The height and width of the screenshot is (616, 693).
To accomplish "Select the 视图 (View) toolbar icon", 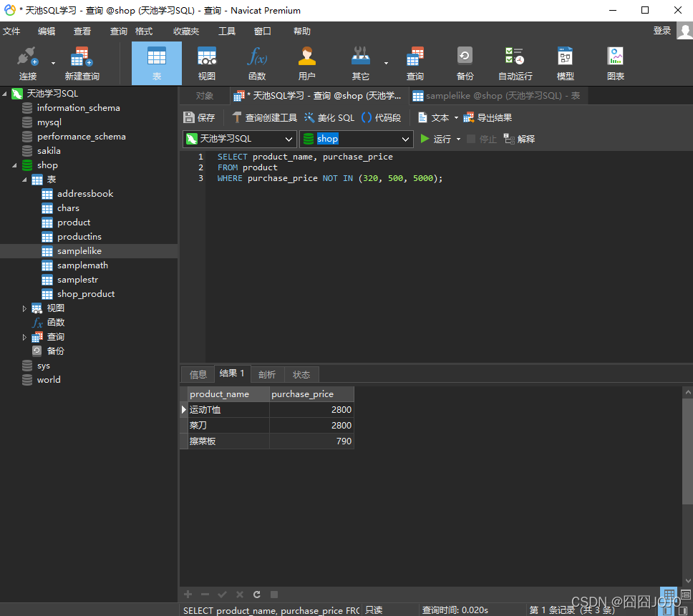I will (x=206, y=63).
